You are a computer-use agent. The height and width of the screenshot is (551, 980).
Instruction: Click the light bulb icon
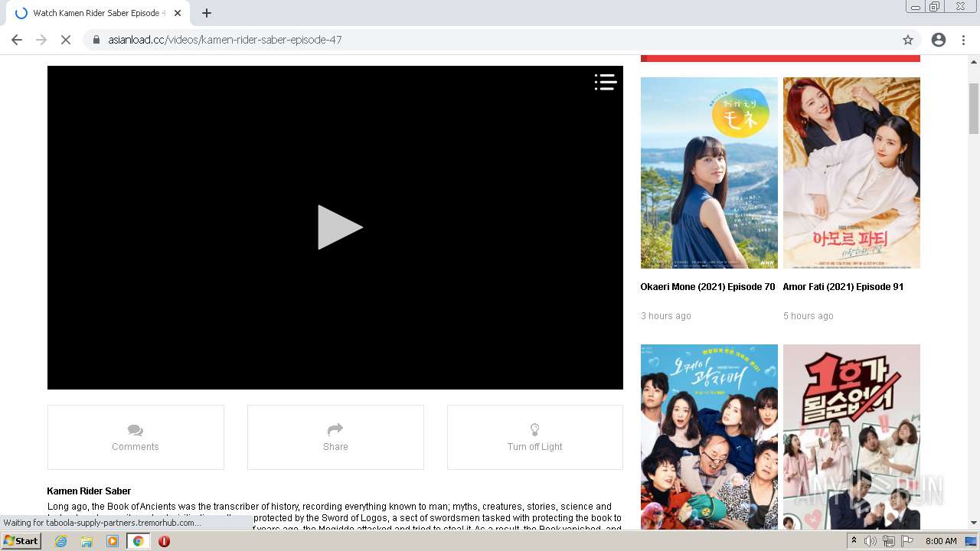535,429
